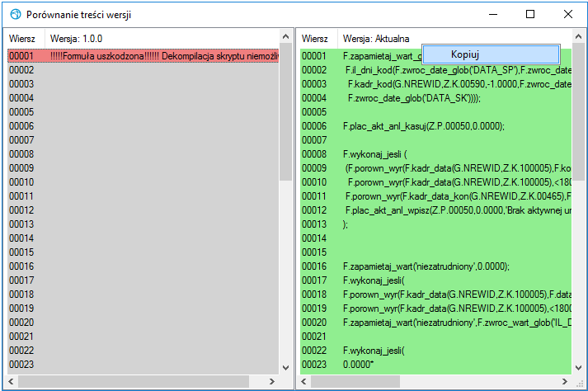Select the red 'Formuła uszkodzona' row
588x391 pixels.
pyautogui.click(x=143, y=56)
